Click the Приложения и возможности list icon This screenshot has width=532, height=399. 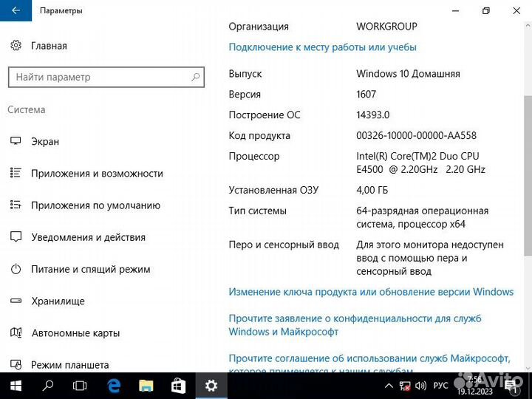click(16, 173)
